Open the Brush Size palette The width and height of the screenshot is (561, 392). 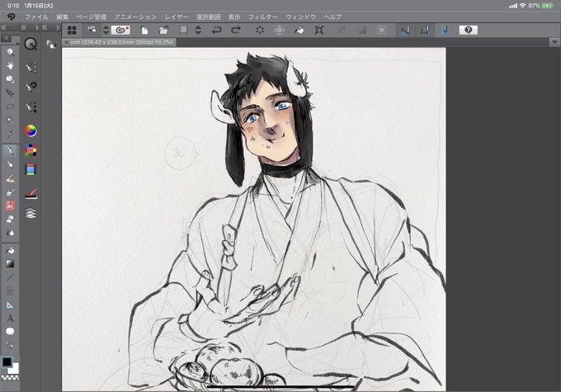click(31, 106)
